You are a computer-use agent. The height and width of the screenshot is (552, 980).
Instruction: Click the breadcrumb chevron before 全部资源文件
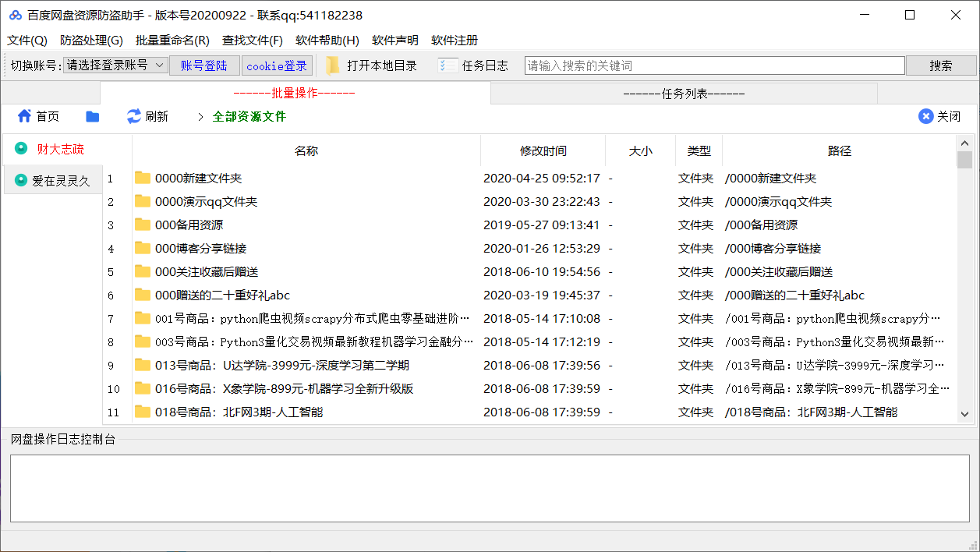pos(200,117)
